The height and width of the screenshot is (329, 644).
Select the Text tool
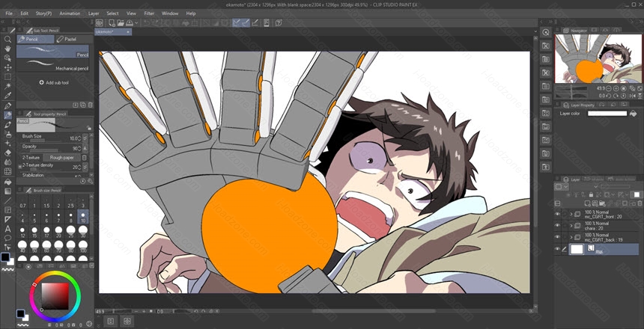tap(7, 229)
